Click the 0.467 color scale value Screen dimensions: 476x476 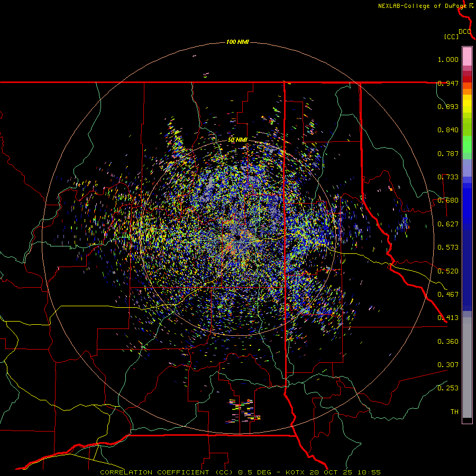tap(448, 295)
